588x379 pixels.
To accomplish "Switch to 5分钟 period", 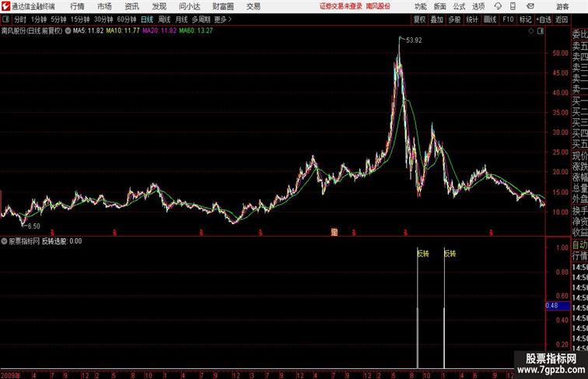I will coord(58,19).
